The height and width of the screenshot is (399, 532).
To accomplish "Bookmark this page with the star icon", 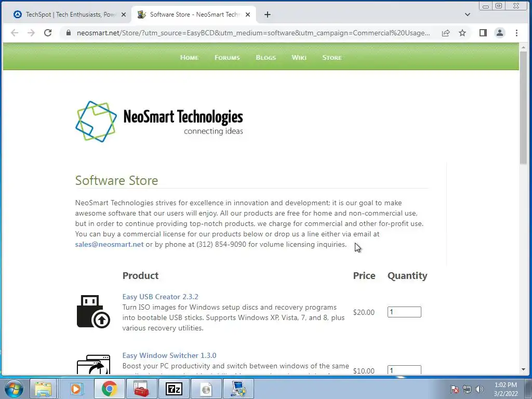I will tap(462, 33).
